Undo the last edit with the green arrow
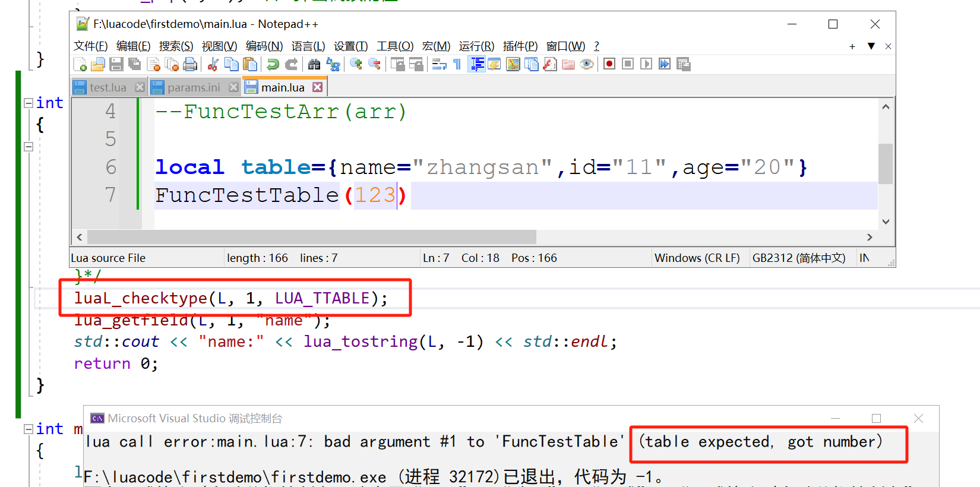Image resolution: width=980 pixels, height=487 pixels. [273, 64]
